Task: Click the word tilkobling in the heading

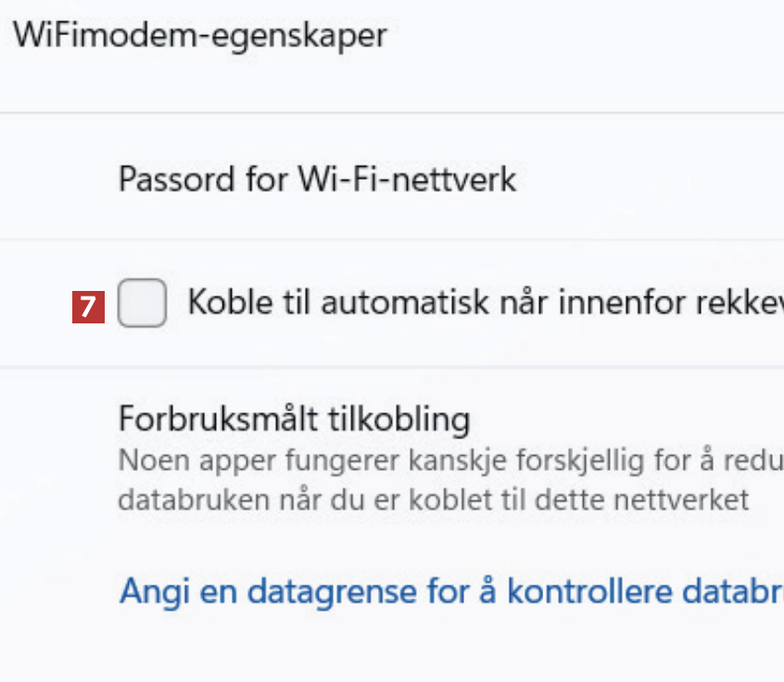Action: tap(399, 419)
